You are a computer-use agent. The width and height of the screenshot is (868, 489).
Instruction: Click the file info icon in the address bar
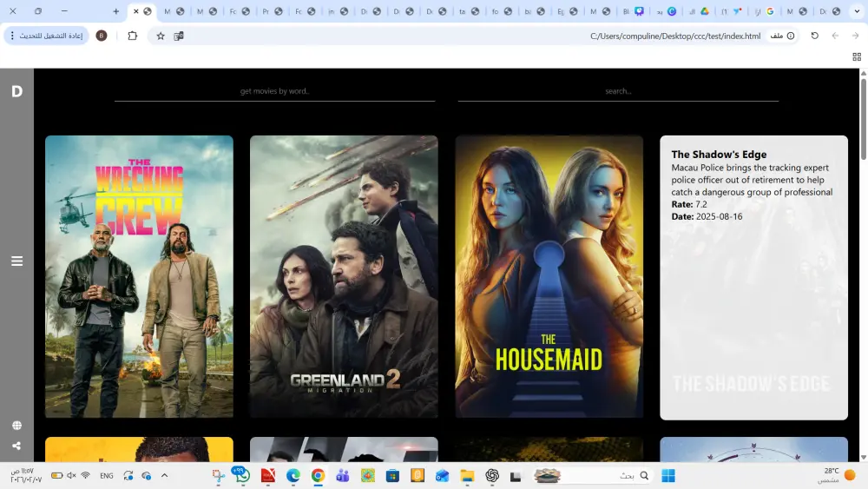point(791,36)
